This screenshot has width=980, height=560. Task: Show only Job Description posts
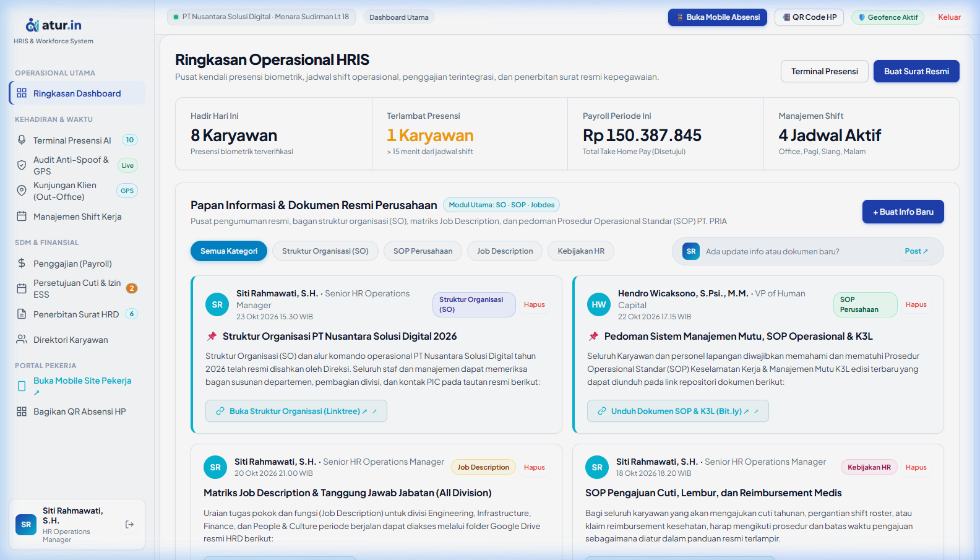click(505, 251)
